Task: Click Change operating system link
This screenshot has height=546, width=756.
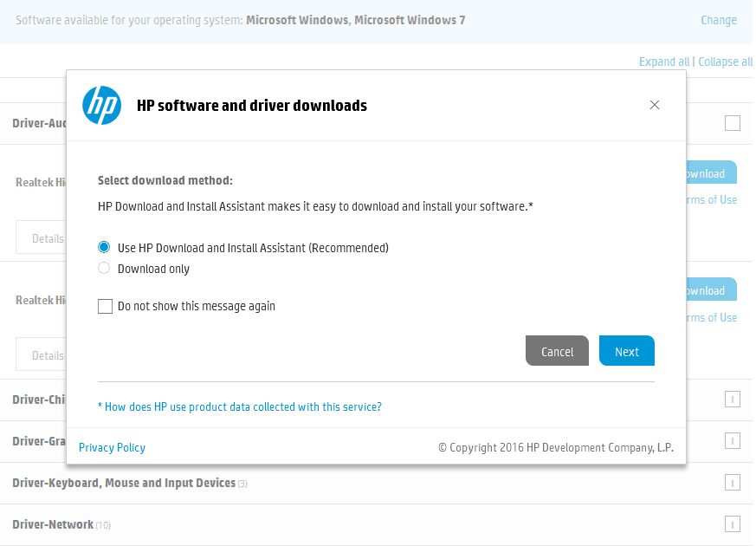Action: click(719, 20)
